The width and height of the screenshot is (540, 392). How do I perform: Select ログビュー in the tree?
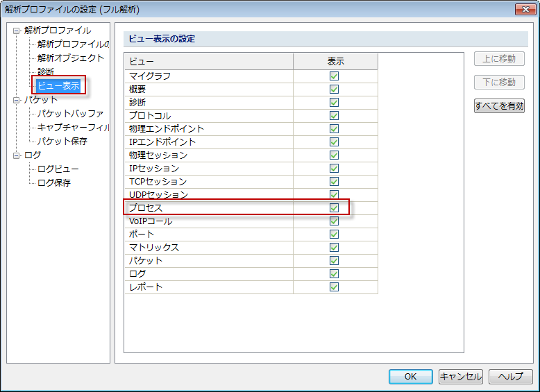point(58,169)
